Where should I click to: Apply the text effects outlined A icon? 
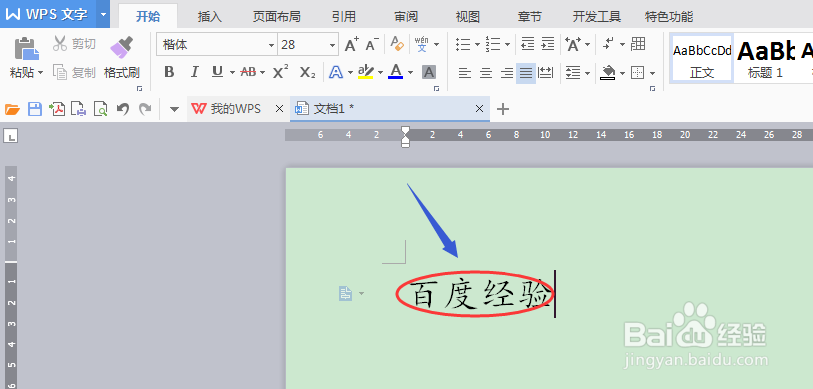click(336, 72)
